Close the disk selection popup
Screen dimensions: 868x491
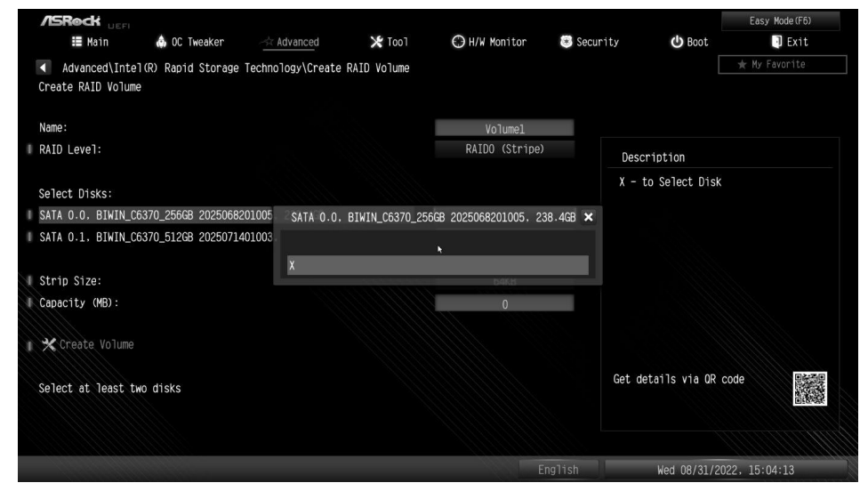[x=588, y=218]
